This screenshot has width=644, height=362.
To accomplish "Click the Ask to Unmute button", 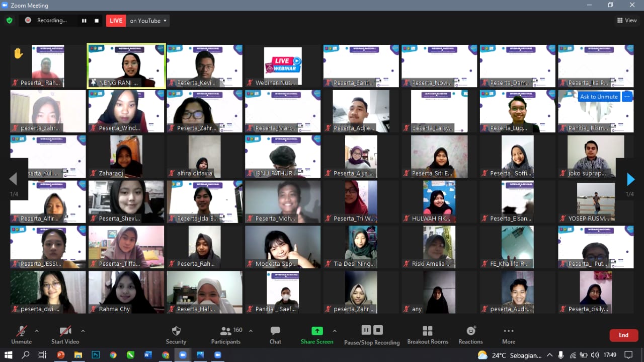I will tap(599, 97).
